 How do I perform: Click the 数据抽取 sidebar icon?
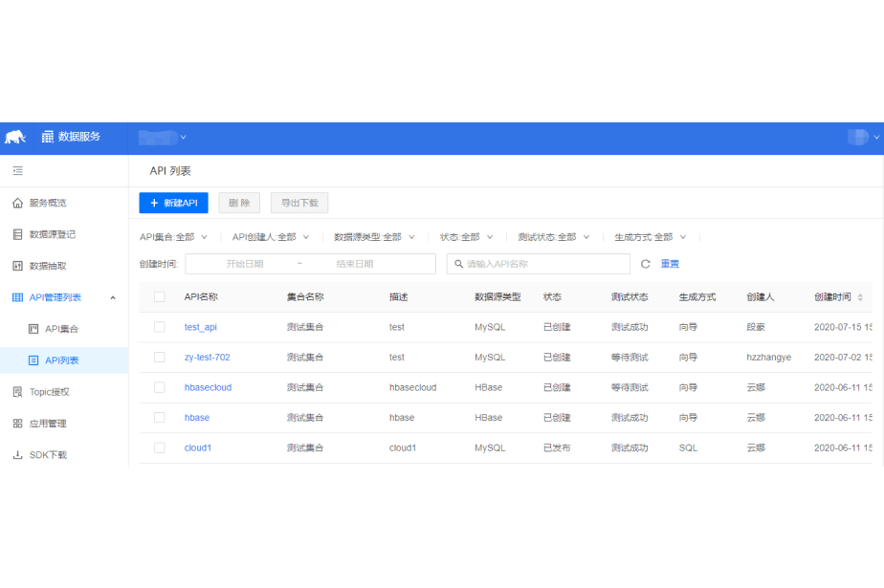coord(17,266)
